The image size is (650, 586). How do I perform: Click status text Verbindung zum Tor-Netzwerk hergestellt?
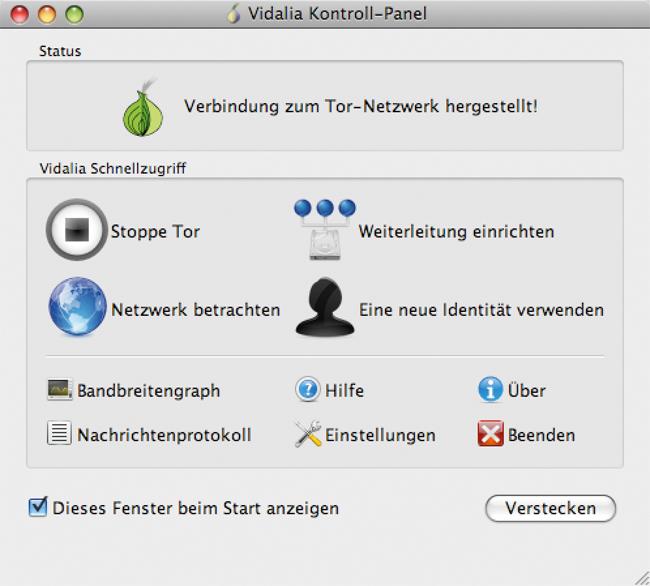pos(361,106)
